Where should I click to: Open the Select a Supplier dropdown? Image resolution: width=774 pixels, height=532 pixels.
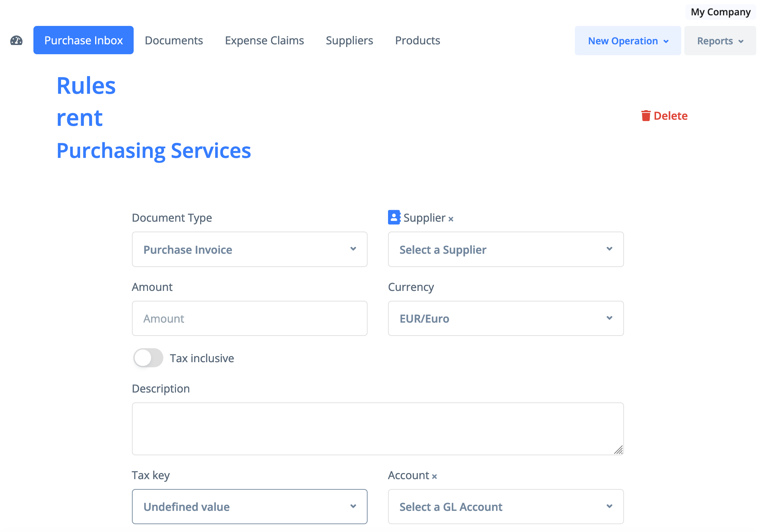(505, 249)
